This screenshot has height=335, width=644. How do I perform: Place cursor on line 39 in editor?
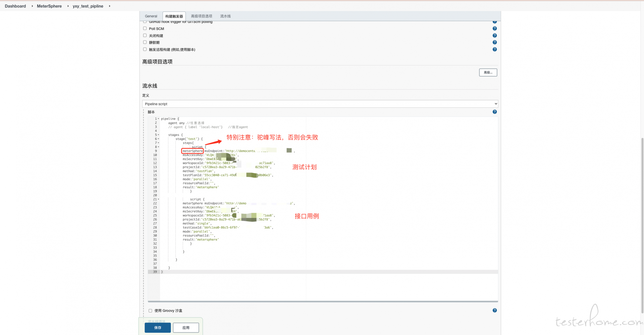pyautogui.click(x=329, y=272)
